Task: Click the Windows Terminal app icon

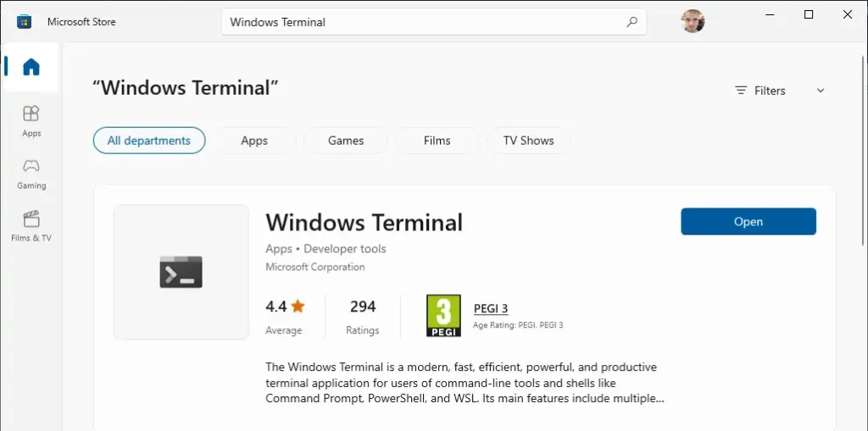Action: tap(181, 272)
